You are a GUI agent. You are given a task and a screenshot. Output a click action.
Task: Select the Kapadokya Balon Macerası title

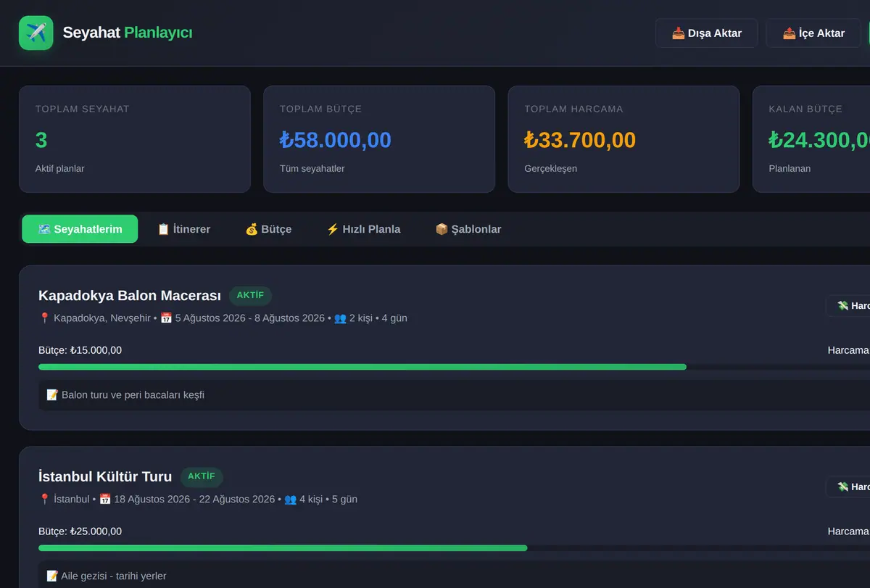[x=130, y=296]
